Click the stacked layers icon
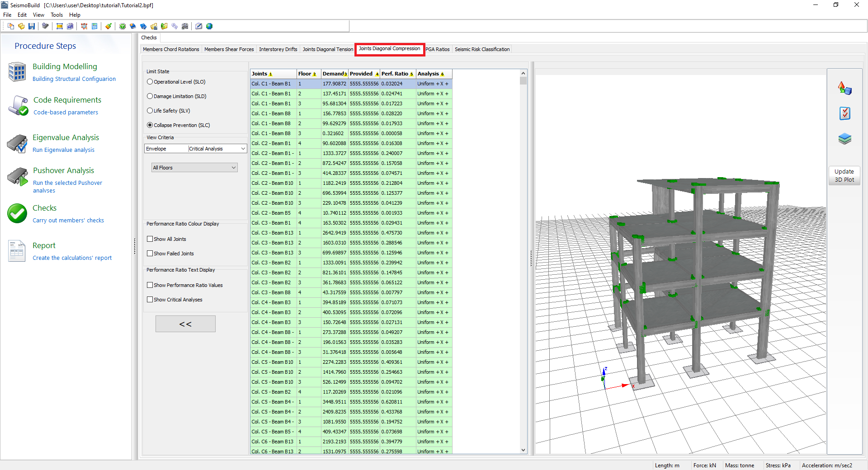 pos(844,139)
